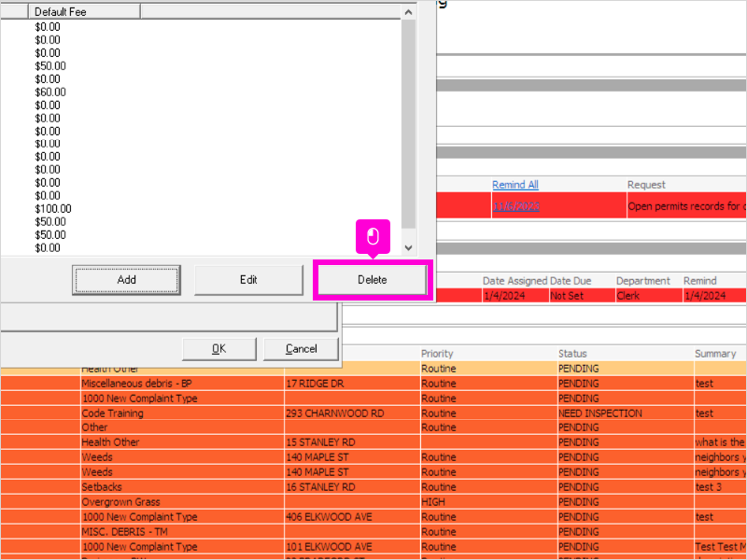
Task: Select the $60.00 fee row
Action: pyautogui.click(x=50, y=91)
